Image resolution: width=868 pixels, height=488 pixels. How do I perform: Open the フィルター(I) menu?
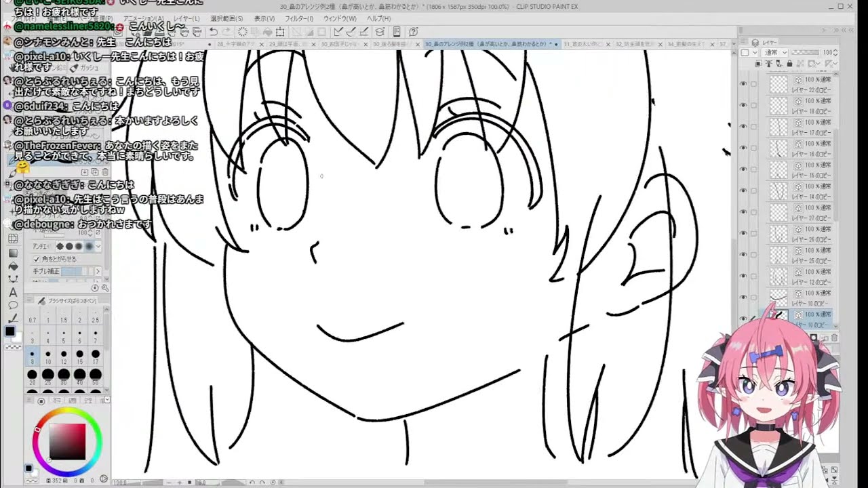tap(299, 18)
